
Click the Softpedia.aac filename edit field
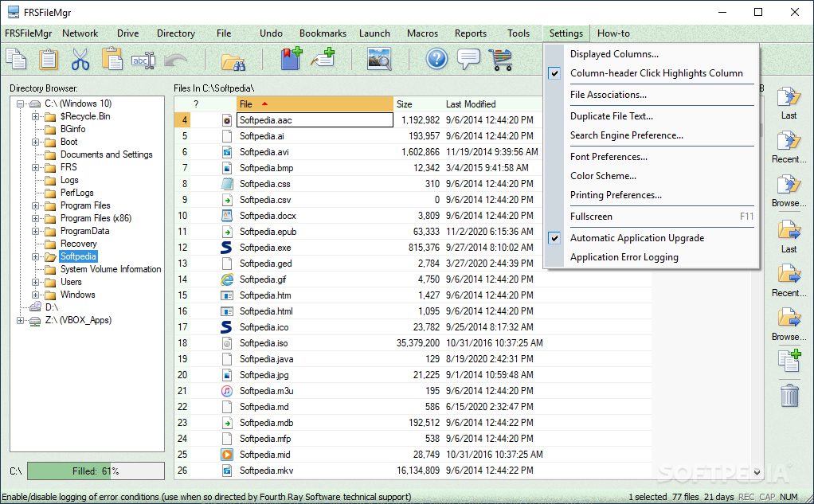pos(315,120)
